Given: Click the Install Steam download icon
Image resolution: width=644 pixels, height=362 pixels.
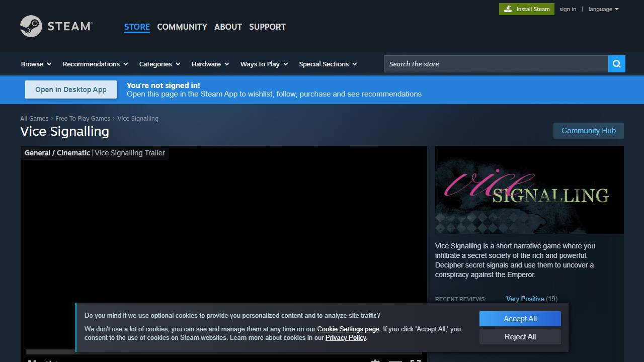Looking at the screenshot, I should pos(508,9).
